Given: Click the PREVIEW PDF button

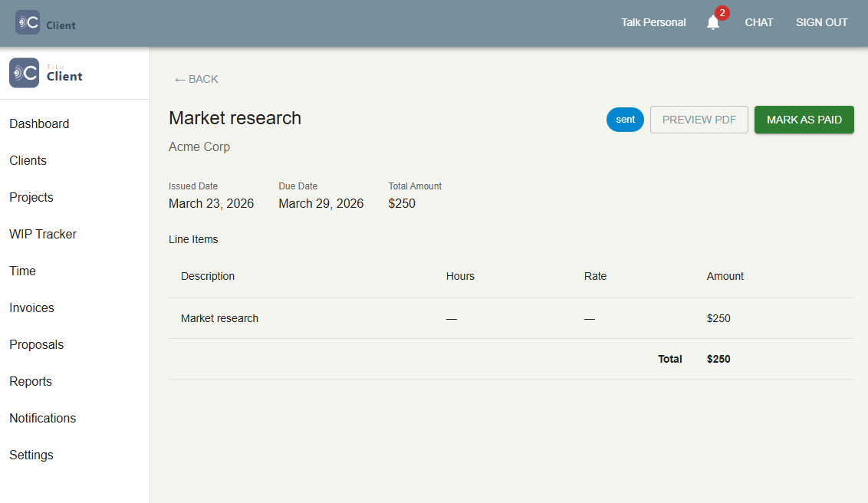Looking at the screenshot, I should click(699, 120).
